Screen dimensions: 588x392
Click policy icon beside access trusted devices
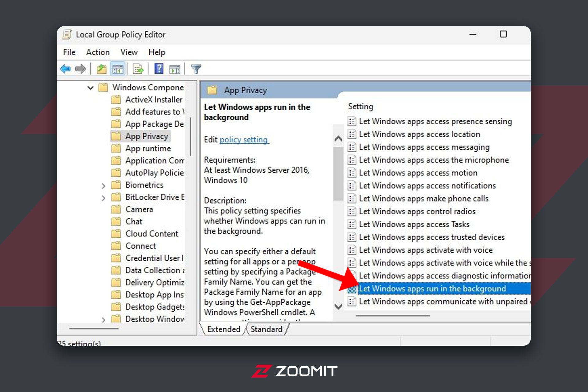[352, 237]
